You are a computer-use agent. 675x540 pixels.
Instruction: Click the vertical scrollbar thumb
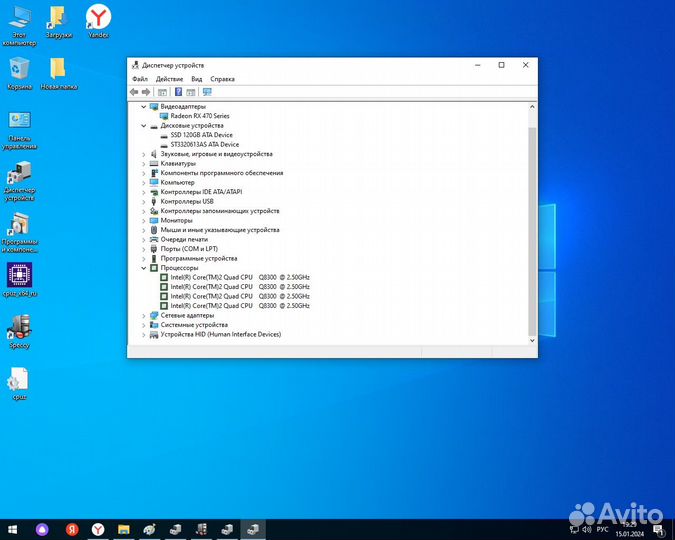[x=532, y=231]
